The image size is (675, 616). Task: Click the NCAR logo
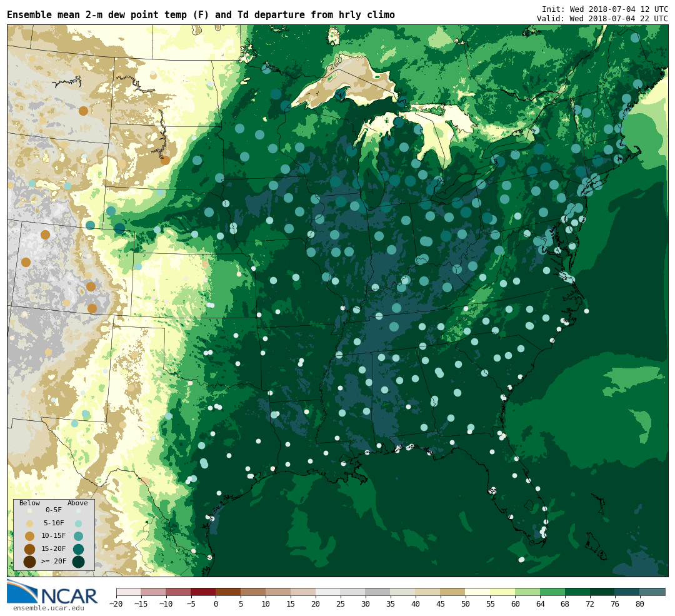52,592
